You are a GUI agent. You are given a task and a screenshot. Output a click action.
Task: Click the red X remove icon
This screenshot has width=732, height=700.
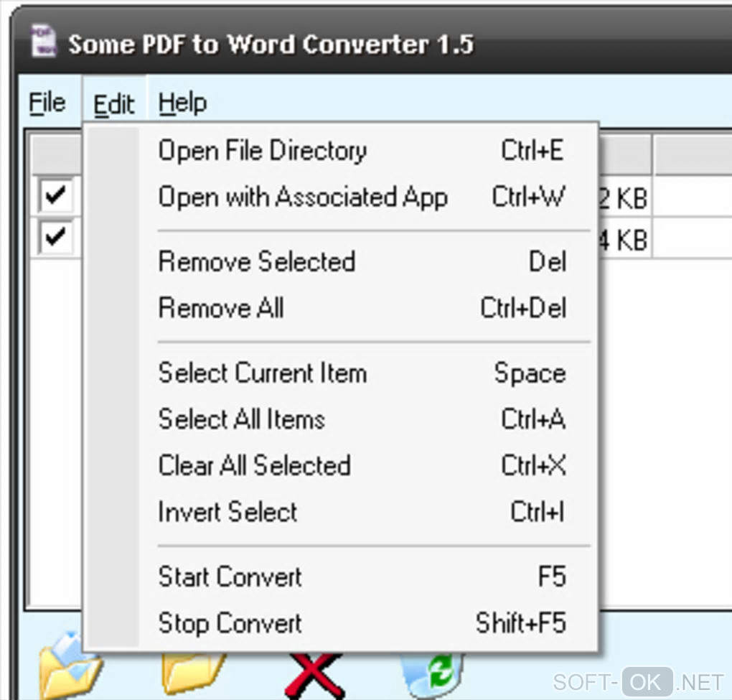314,676
